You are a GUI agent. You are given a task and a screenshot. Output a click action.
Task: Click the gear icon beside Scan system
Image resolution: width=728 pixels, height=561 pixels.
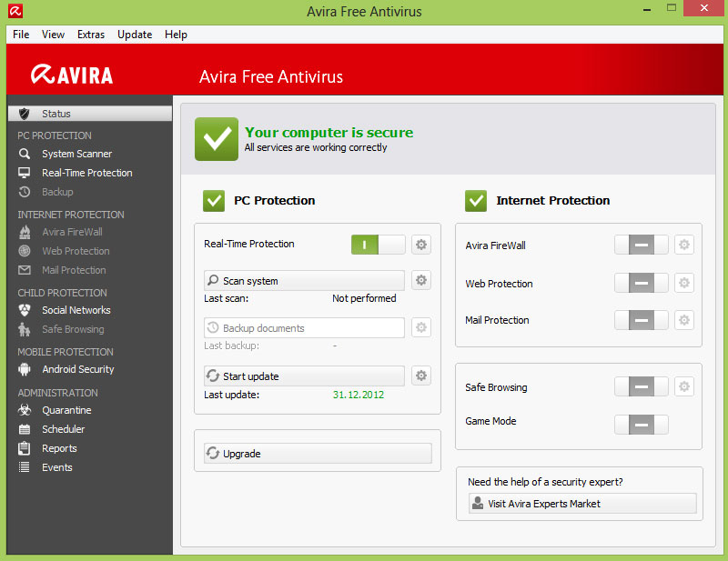(x=420, y=281)
